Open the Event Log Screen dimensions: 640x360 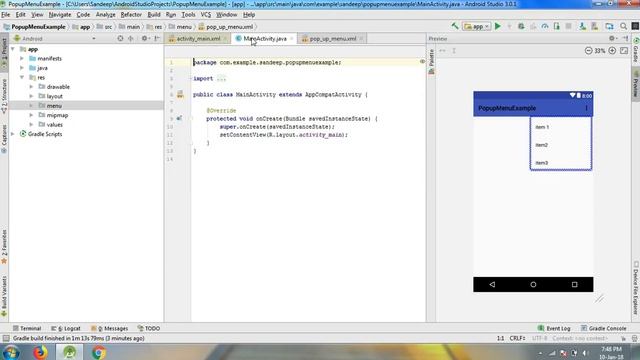tap(554, 328)
